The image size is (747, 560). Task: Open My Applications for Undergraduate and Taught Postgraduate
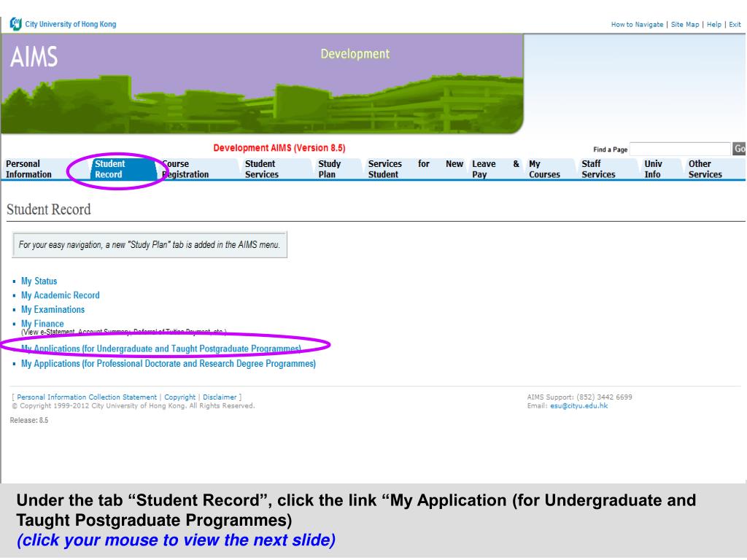coord(161,349)
